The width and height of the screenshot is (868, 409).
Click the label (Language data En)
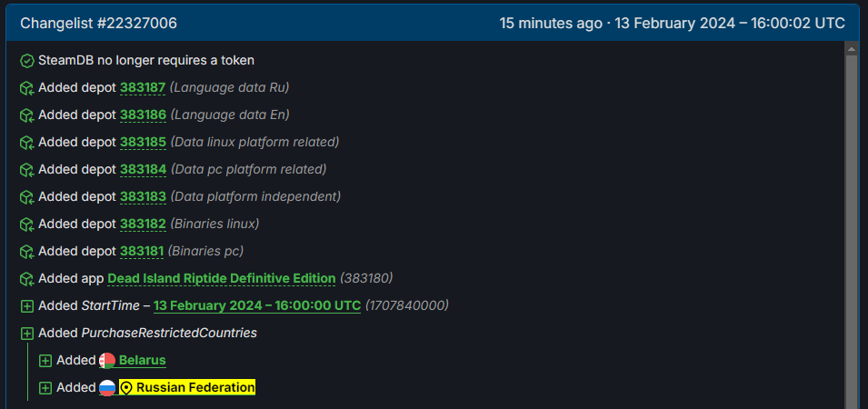[x=230, y=115]
